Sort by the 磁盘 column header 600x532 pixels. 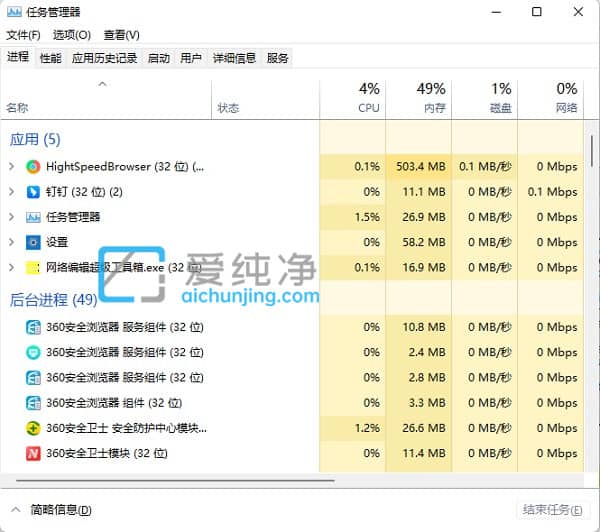484,100
